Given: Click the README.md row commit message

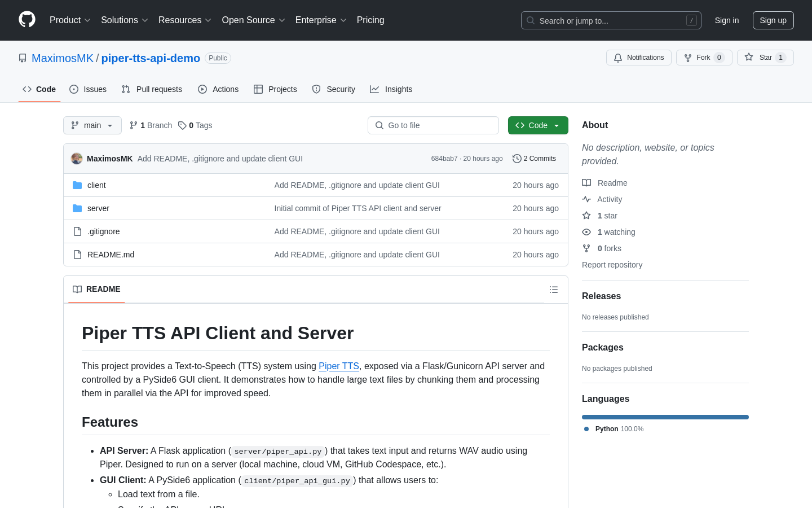Looking at the screenshot, I should (x=357, y=255).
